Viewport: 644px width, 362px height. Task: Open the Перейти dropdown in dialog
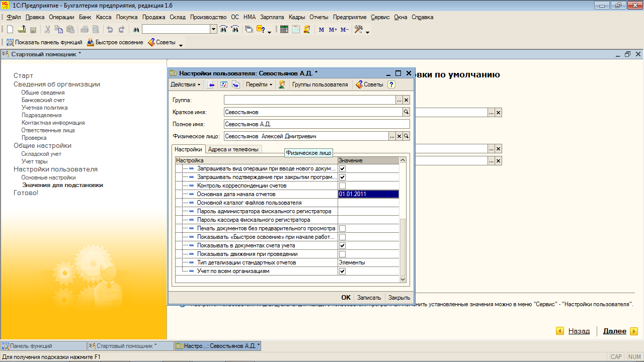259,84
